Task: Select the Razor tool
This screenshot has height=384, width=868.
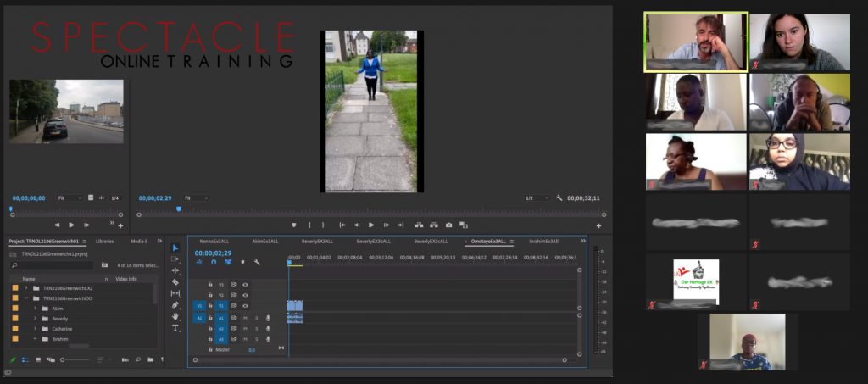Action: point(175,281)
